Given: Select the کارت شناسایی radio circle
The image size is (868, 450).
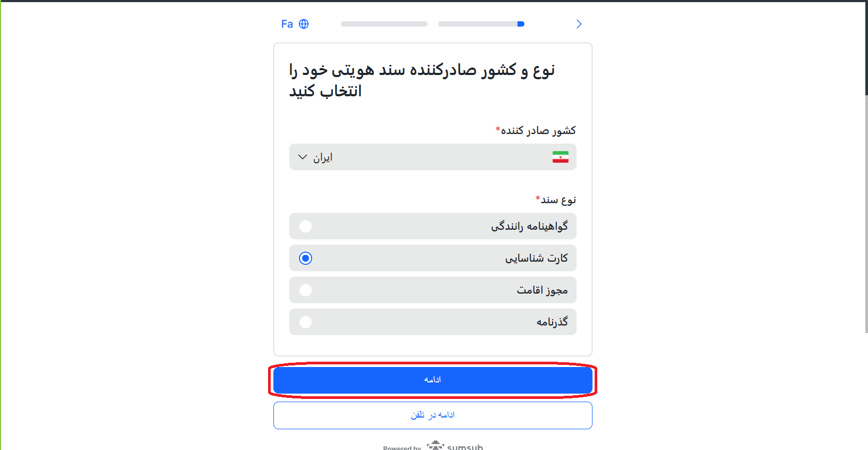Looking at the screenshot, I should pyautogui.click(x=305, y=258).
